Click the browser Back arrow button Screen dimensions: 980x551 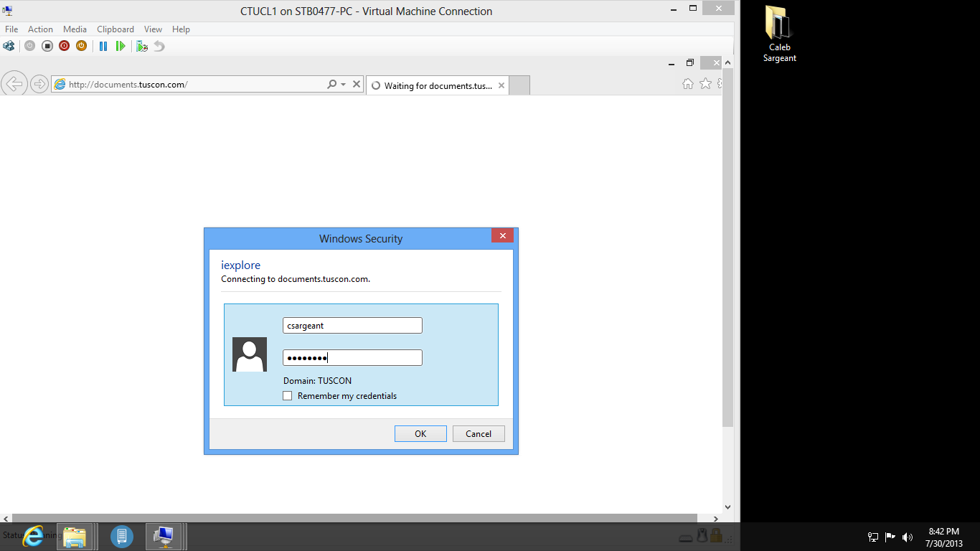point(15,84)
